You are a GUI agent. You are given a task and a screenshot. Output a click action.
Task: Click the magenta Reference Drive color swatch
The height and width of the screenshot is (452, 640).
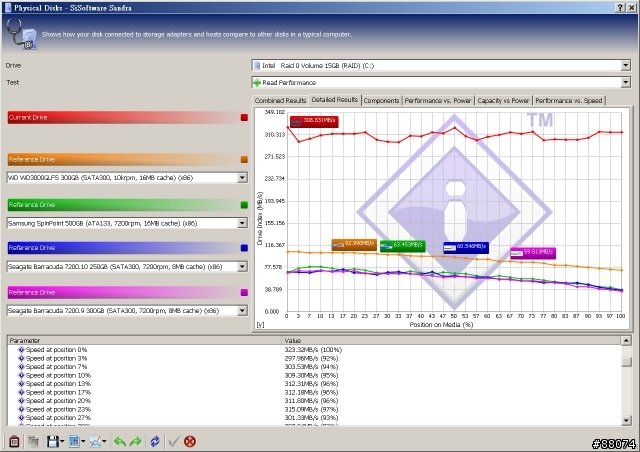coord(244,292)
